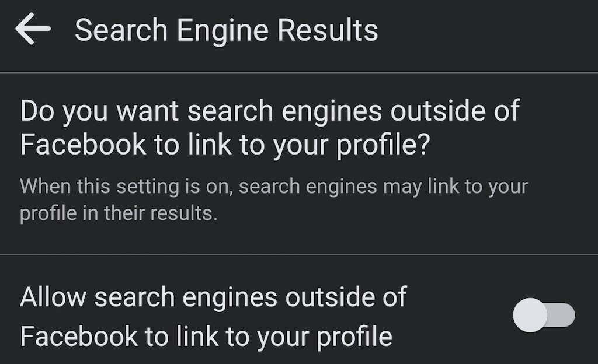Click the 'Search Engine Results' header title
598x364 pixels.
tap(226, 30)
